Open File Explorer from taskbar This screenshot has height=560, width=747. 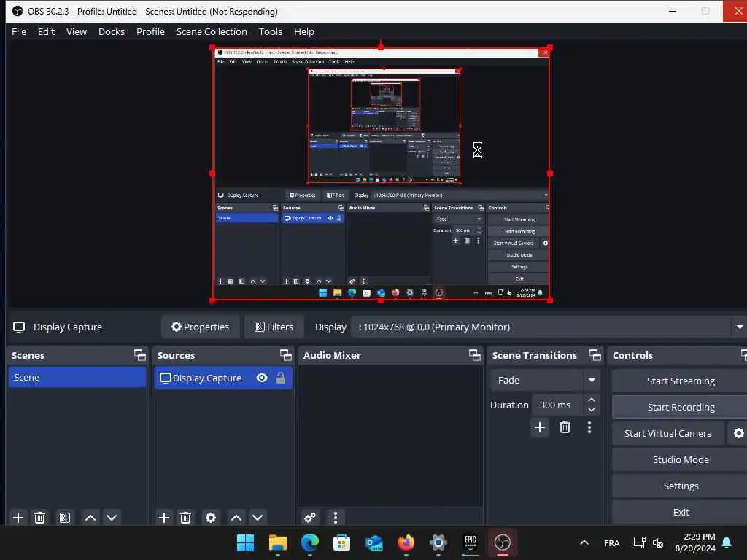coord(278,542)
